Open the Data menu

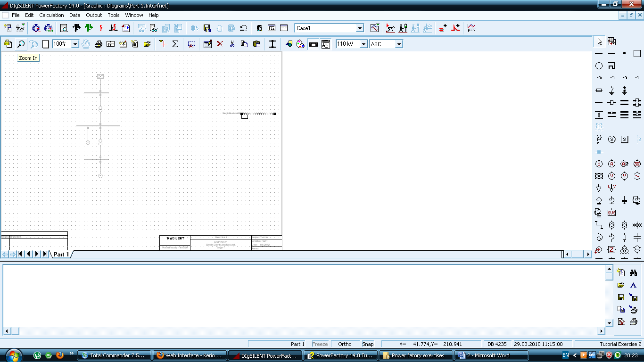tap(75, 15)
